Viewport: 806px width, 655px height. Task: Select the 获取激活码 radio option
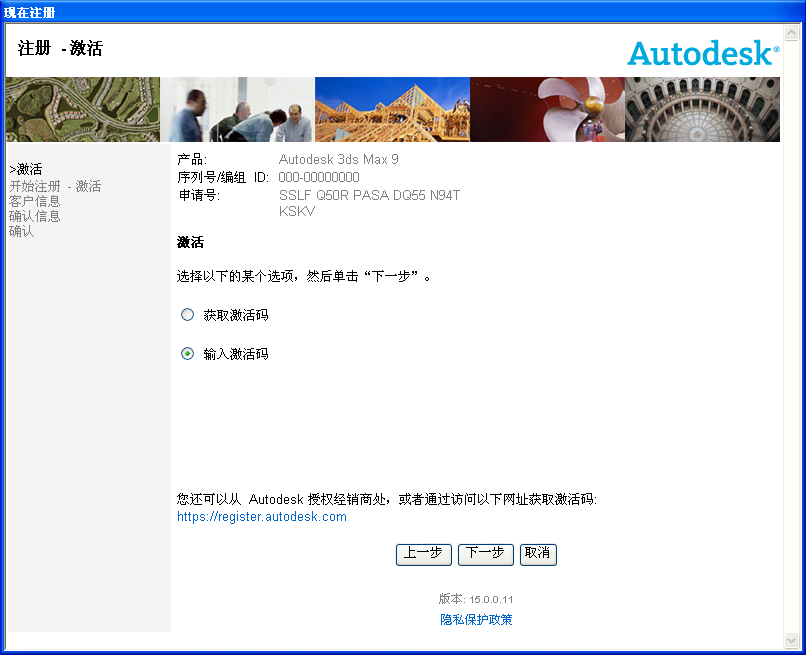tap(188, 315)
